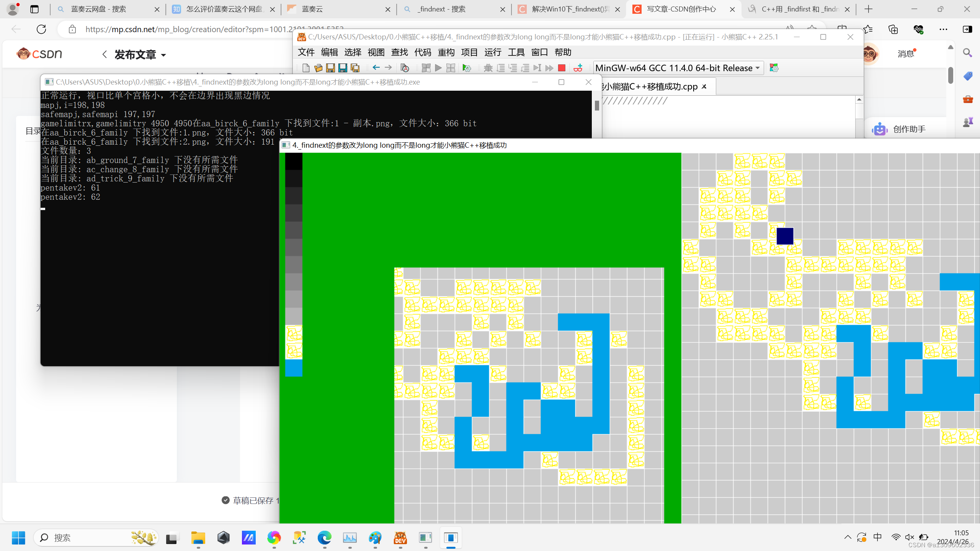Open the 项目 menu in 小熊猫C++

[469, 52]
